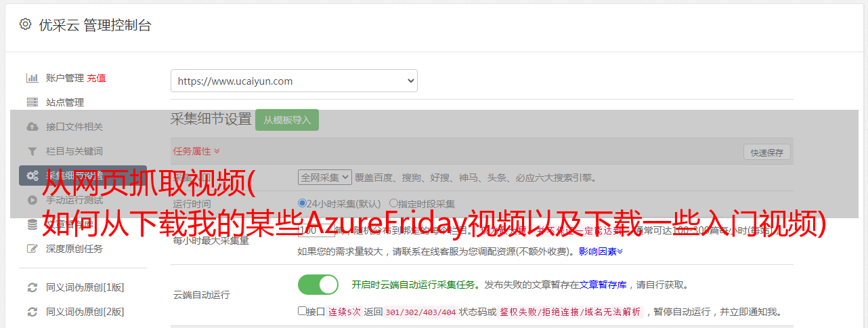Click 同义词伪原创[1版] refresh icon
The image size is (868, 328).
(32, 287)
